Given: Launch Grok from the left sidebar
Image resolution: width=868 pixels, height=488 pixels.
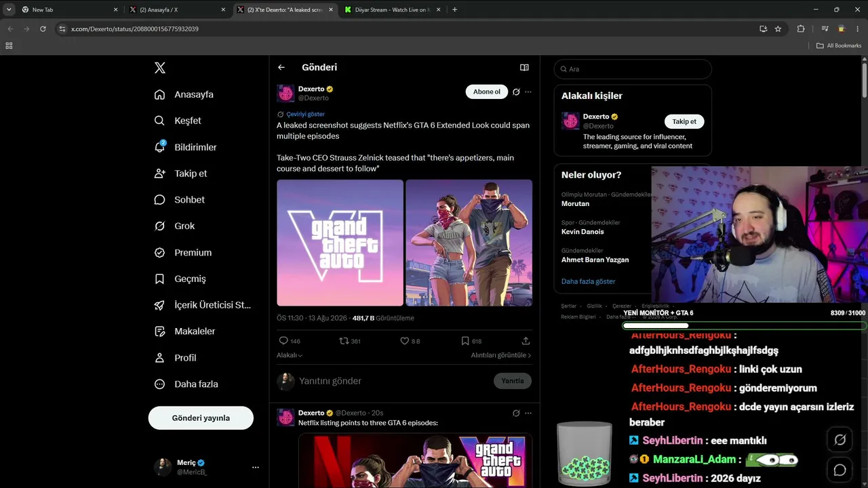Looking at the screenshot, I should click(x=175, y=226).
